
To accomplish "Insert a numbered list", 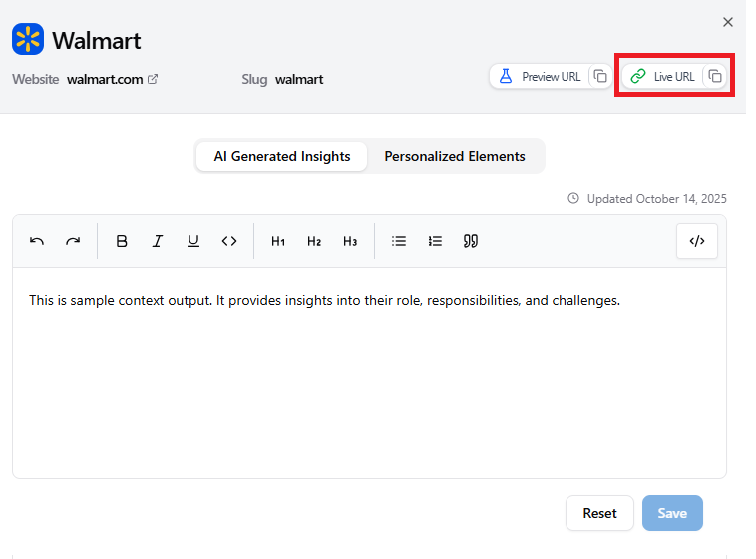I will 435,241.
